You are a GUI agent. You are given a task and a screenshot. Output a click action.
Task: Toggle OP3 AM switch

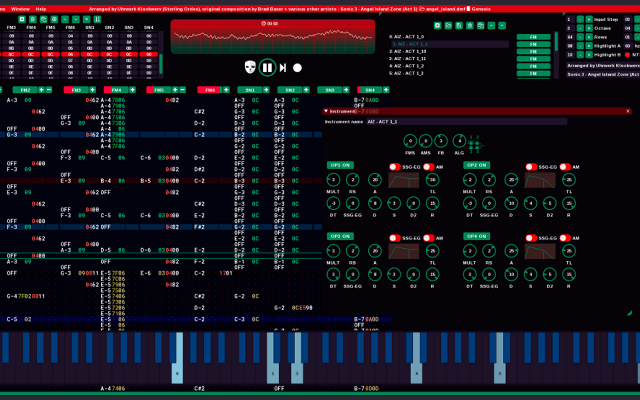point(429,238)
